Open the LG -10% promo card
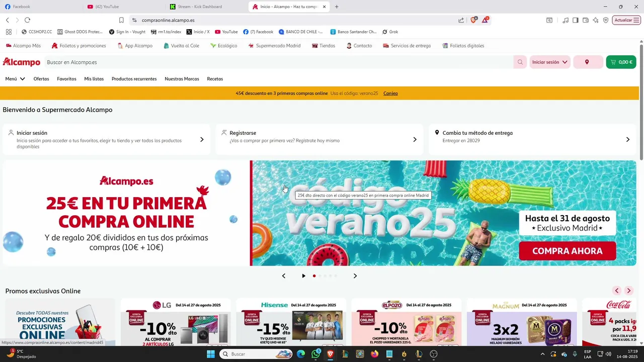644x362 pixels. pos(176,322)
